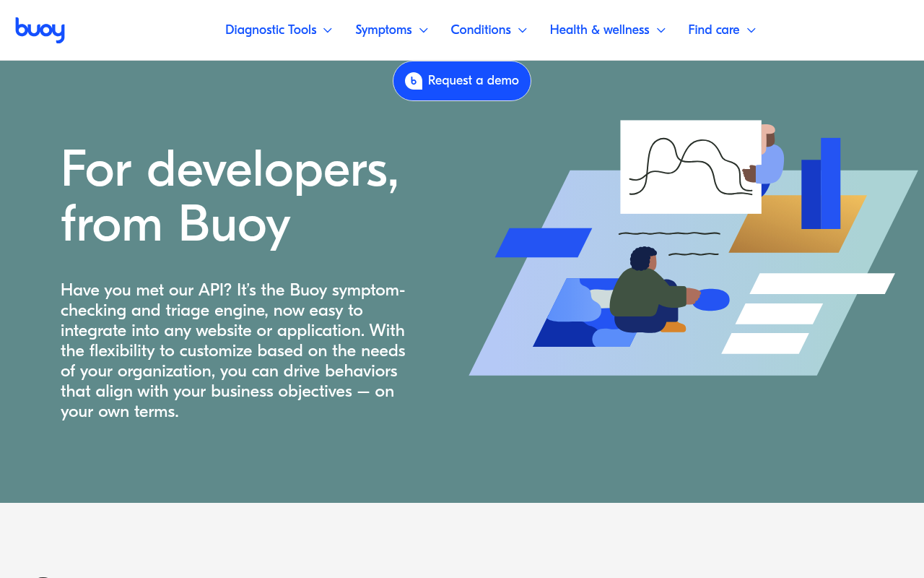Click the Request a demo button
Screen dimensions: 924x578
pos(462,81)
